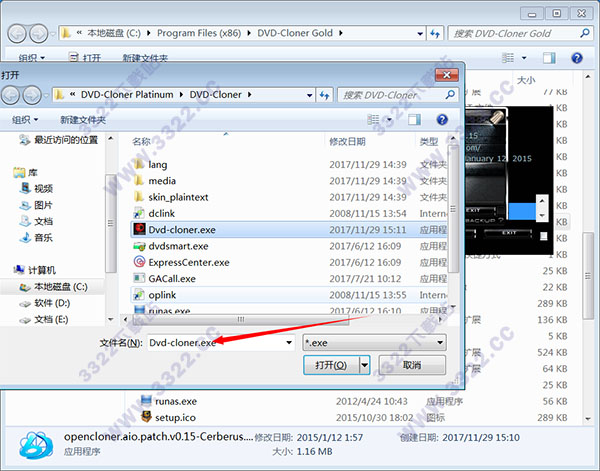Open the skin_plaintext folder
This screenshot has width=600, height=471.
pos(178,197)
